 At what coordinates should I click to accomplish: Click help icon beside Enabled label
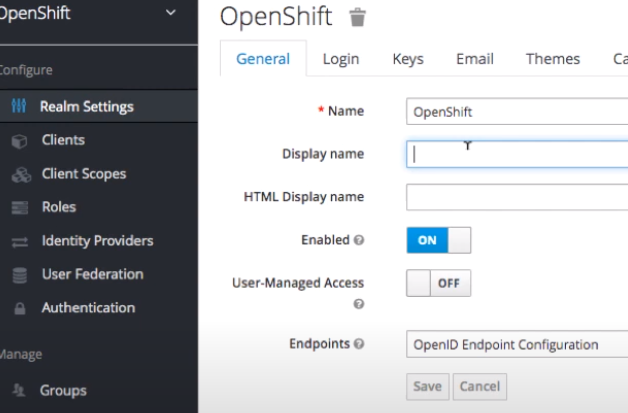point(359,240)
